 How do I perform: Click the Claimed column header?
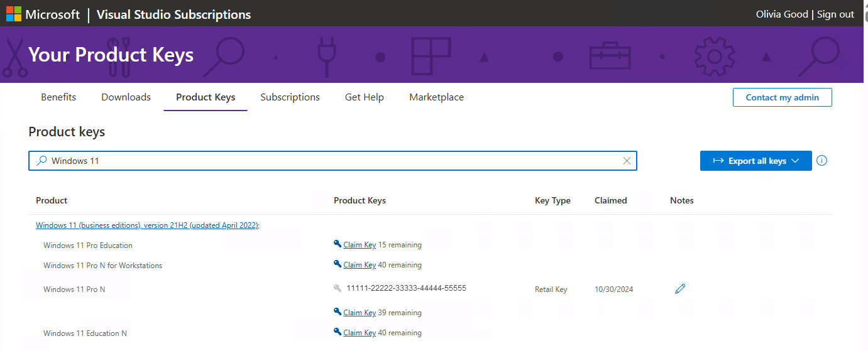click(x=611, y=200)
